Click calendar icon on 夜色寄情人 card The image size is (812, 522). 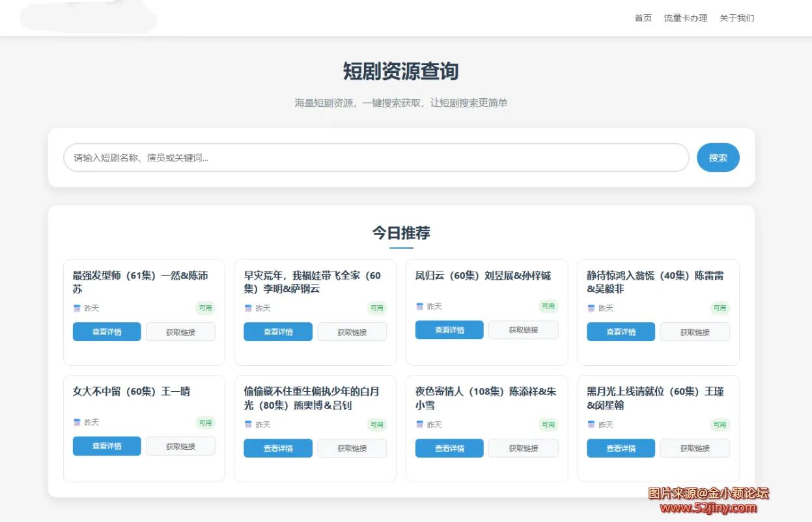point(420,424)
